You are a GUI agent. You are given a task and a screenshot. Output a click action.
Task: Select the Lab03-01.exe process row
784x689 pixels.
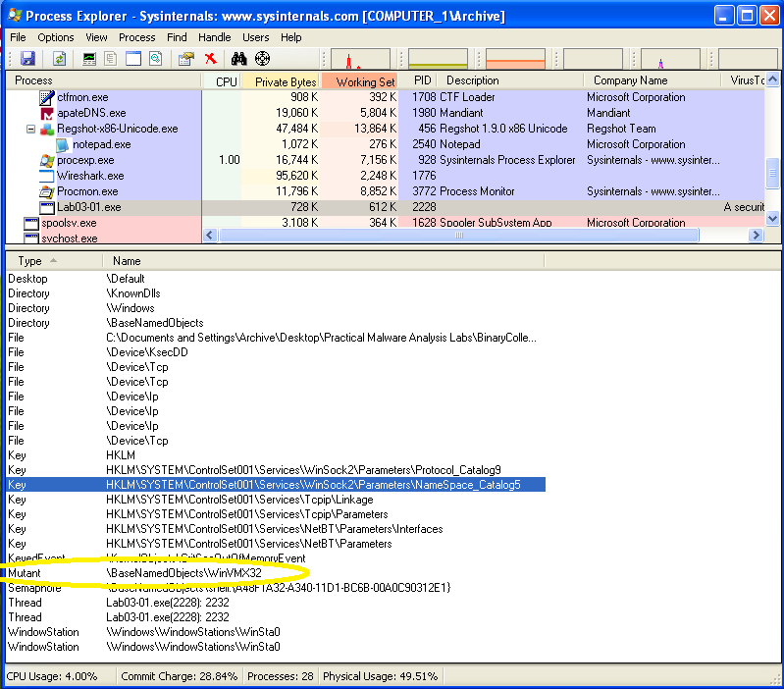[x=88, y=207]
